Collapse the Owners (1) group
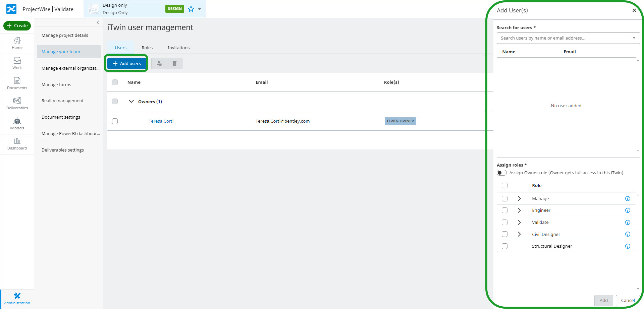The width and height of the screenshot is (644, 309). pos(131,101)
